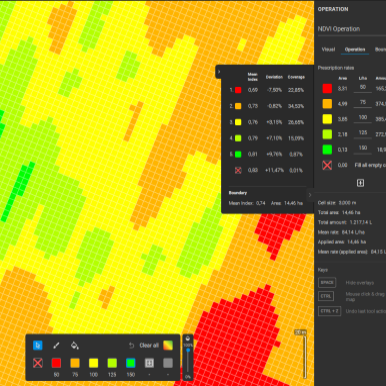Click the 34,53% coverage value
This screenshot has width=386, height=386.
coord(296,106)
